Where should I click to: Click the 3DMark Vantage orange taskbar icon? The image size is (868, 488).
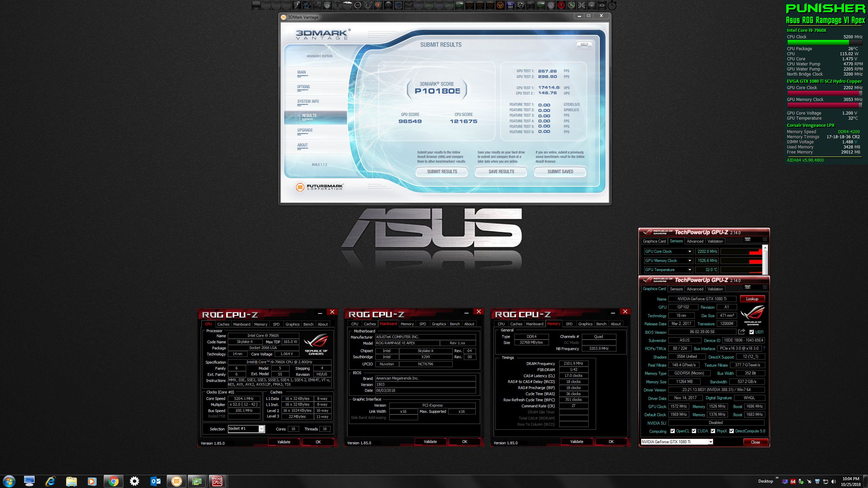(x=176, y=481)
